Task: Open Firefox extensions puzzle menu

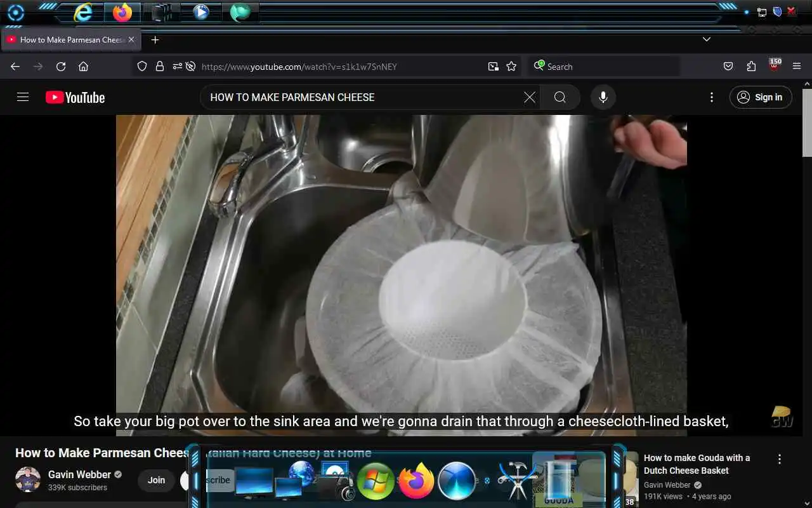Action: pyautogui.click(x=751, y=67)
